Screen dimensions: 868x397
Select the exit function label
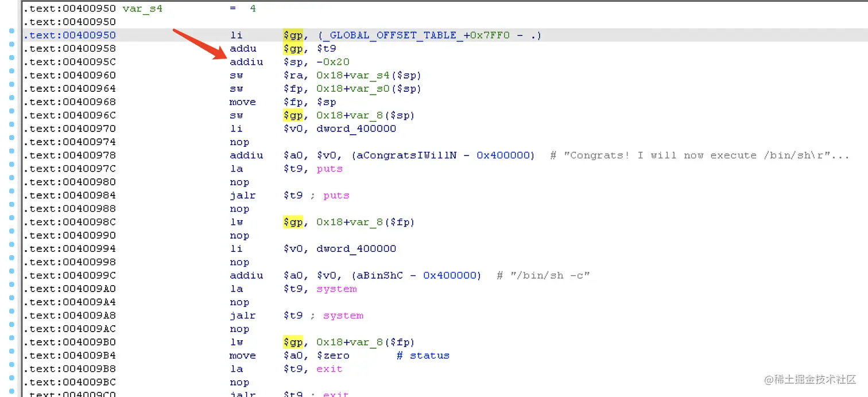pos(329,369)
